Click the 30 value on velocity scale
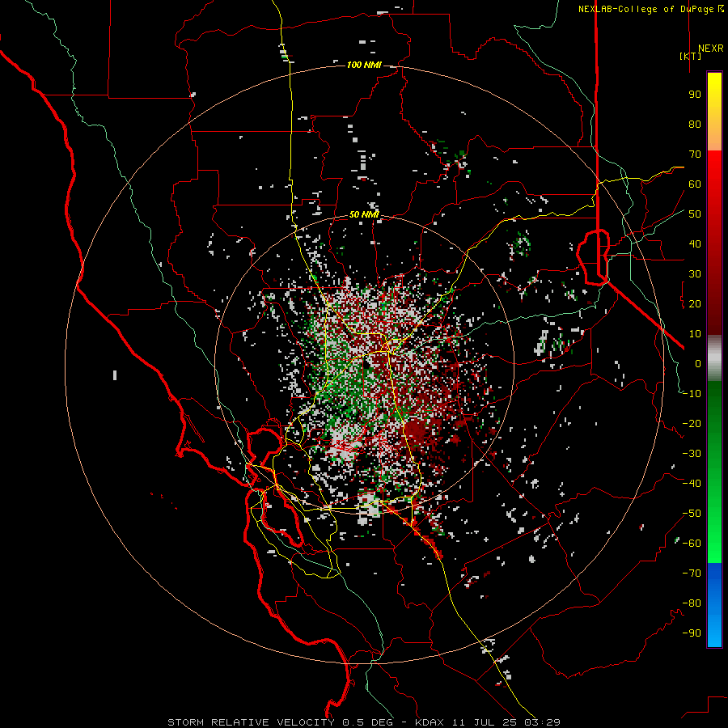The image size is (728, 728). [x=695, y=274]
